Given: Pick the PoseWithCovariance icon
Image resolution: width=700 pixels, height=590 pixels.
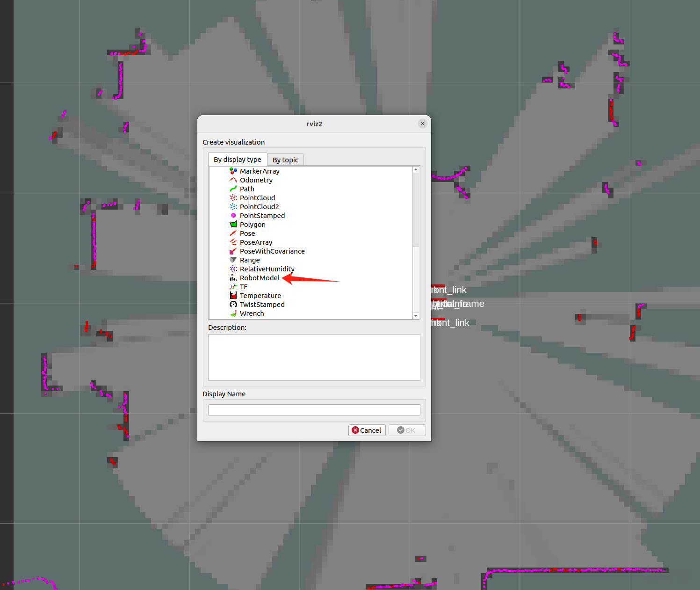Looking at the screenshot, I should click(x=233, y=251).
